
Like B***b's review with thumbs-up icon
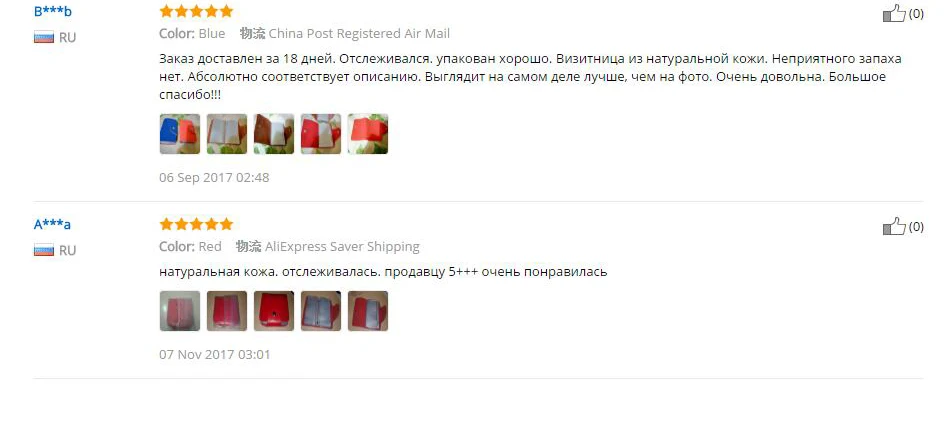[x=894, y=13]
